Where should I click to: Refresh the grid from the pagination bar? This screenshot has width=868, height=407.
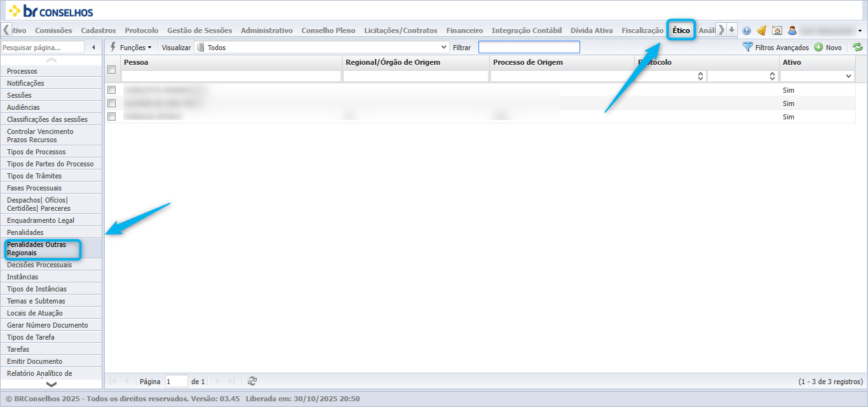[x=252, y=381]
